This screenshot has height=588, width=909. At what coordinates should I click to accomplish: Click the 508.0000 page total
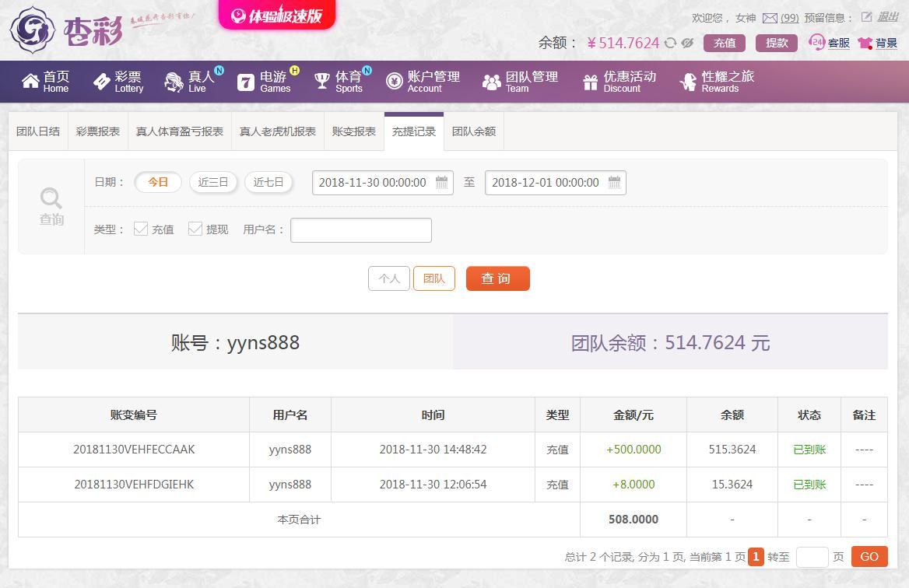point(633,520)
